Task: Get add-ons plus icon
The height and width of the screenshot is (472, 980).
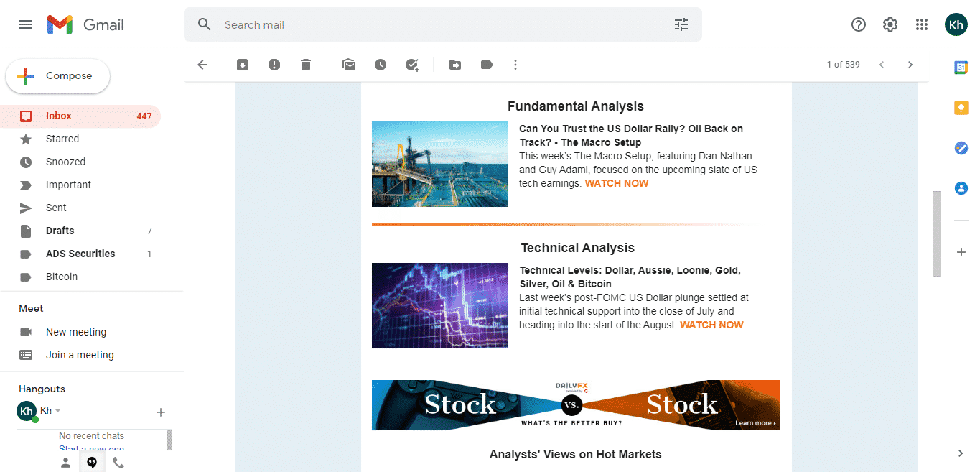Action: point(961,252)
